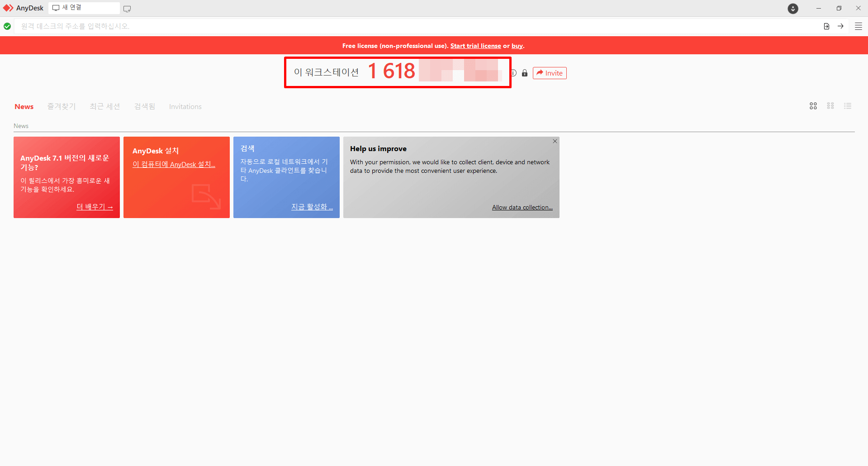Open the 검색됨 tab
Viewport: 868px width, 466px height.
[x=145, y=106]
